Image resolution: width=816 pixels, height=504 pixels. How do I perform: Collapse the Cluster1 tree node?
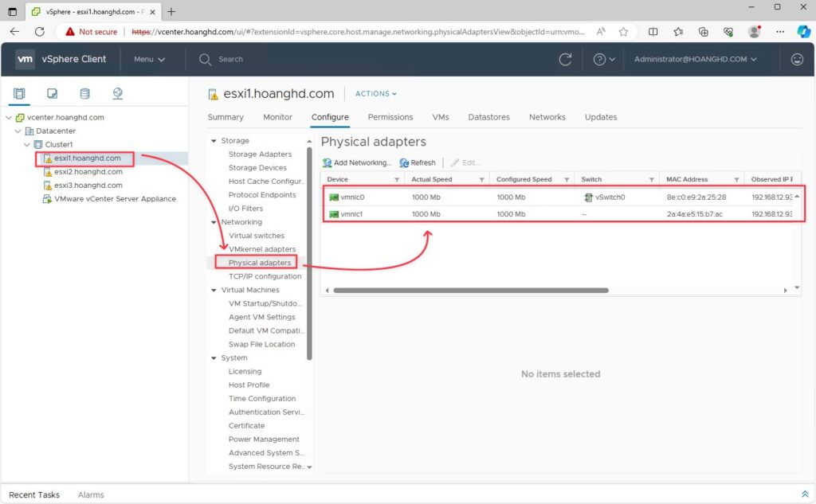[x=26, y=145]
